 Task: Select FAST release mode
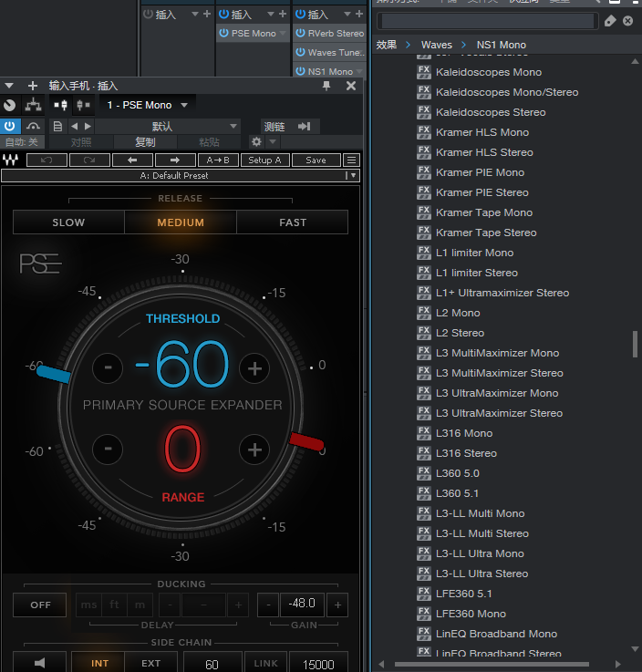[293, 222]
